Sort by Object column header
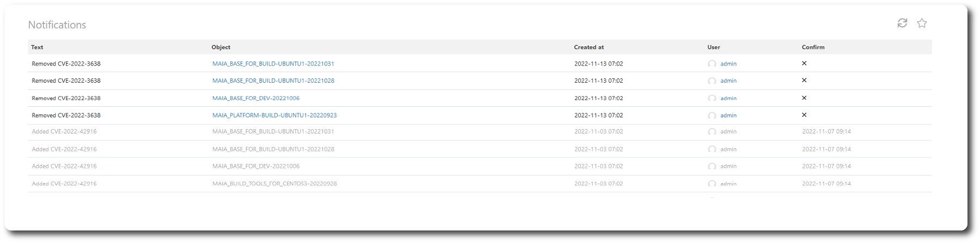 coord(221,47)
